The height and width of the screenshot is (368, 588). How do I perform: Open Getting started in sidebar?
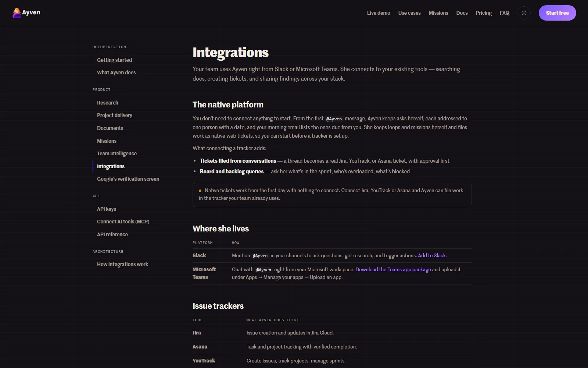tap(114, 60)
